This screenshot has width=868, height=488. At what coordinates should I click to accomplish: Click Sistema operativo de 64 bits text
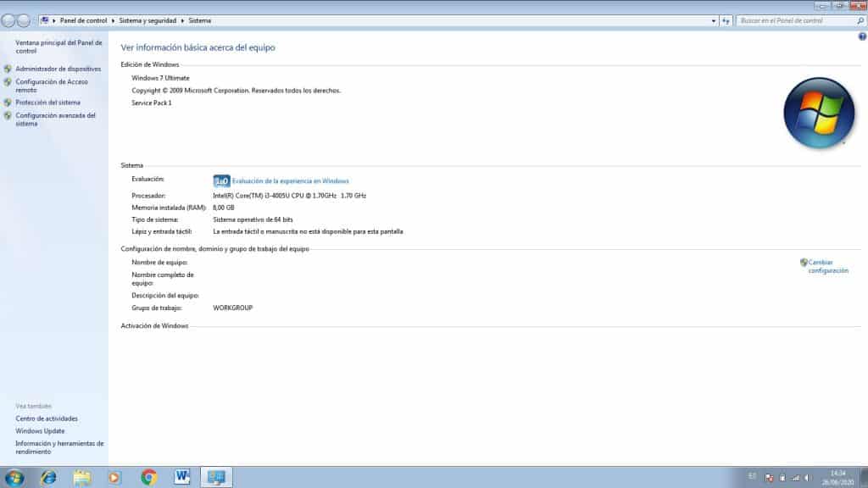click(253, 219)
